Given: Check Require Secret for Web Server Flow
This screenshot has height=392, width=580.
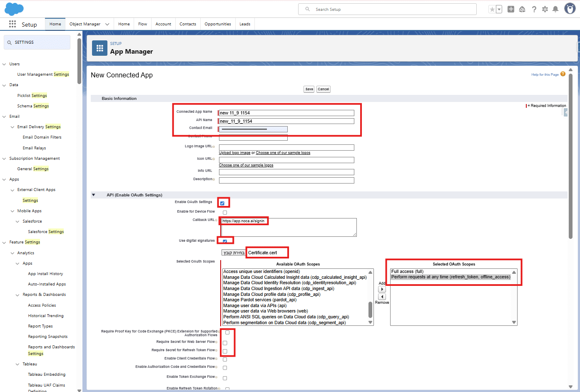Looking at the screenshot, I should click(225, 343).
